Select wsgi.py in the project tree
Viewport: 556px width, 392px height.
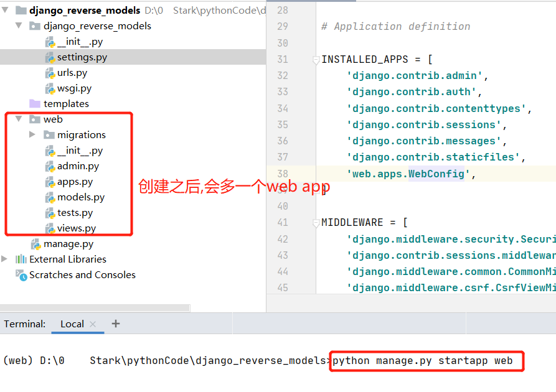75,88
